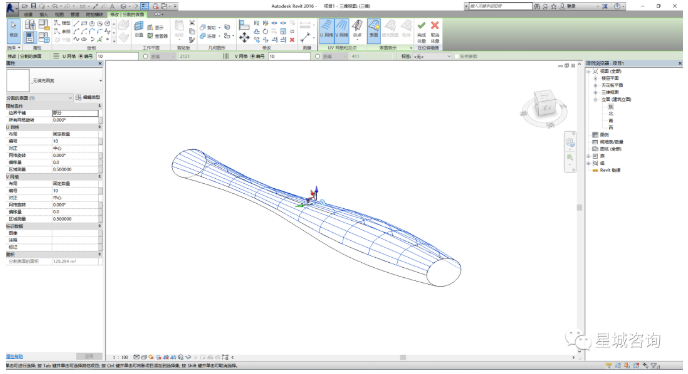This screenshot has width=688, height=374.
Task: Select V Grid Number radio button
Action: [254, 56]
